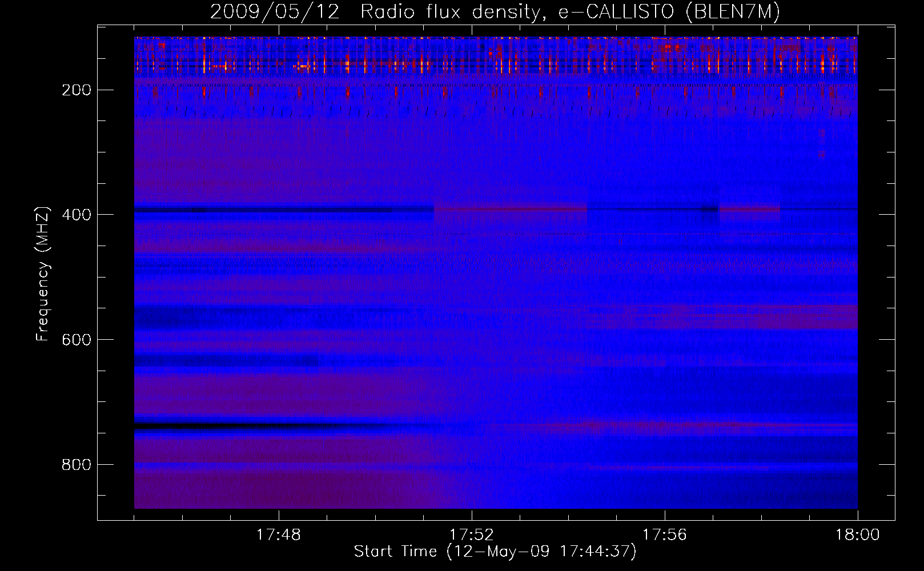Click the '17:56' time axis label
Viewport: 924px width, 571px height.
tap(665, 535)
